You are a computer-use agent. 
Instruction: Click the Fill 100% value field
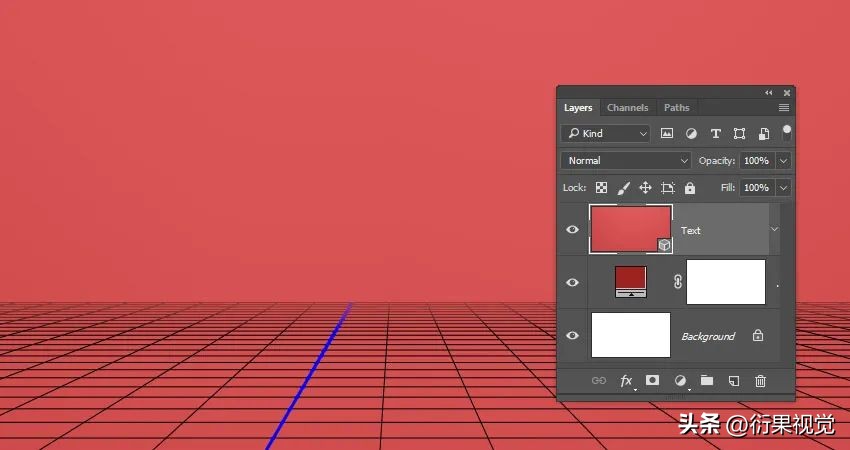[x=757, y=188]
